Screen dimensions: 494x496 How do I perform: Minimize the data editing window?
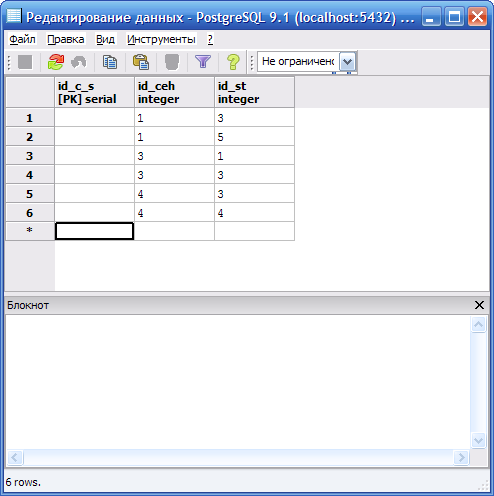(431, 17)
